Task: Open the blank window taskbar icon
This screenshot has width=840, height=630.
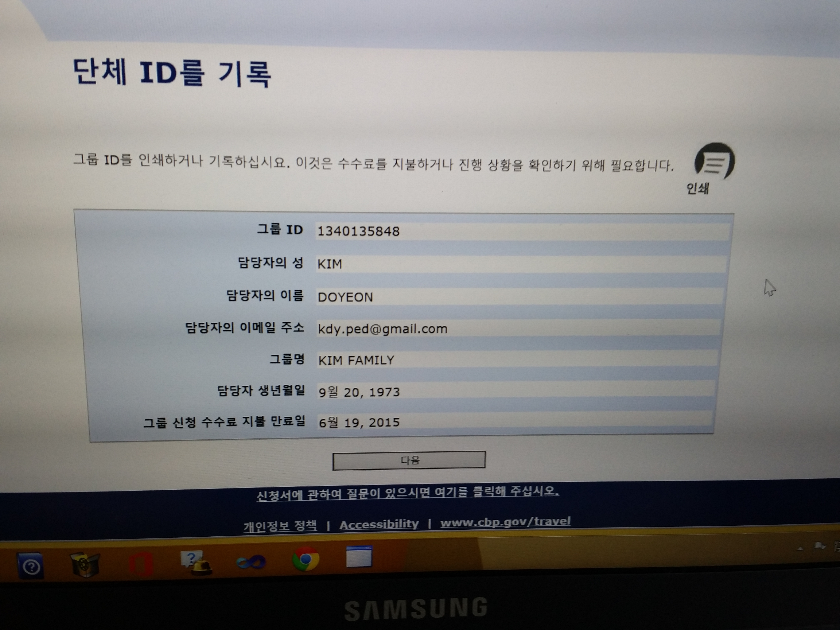Action: click(359, 557)
